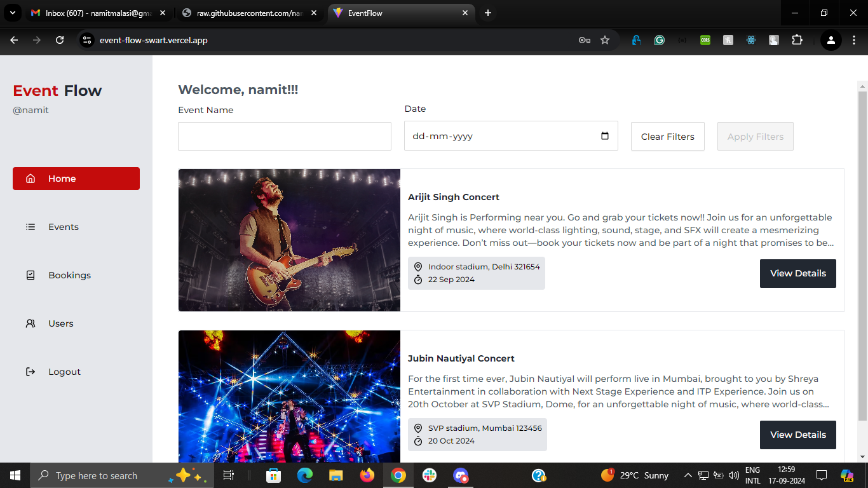The image size is (868, 488).
Task: Click the @namit username text
Action: (31, 110)
